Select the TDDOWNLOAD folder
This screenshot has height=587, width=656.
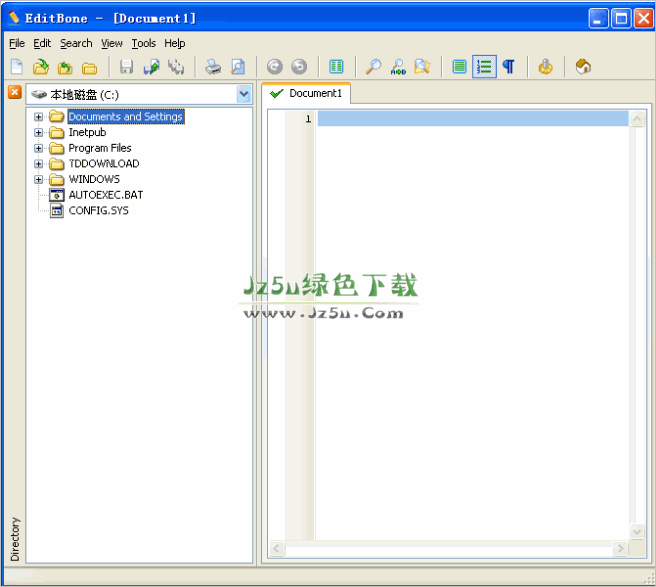point(104,164)
